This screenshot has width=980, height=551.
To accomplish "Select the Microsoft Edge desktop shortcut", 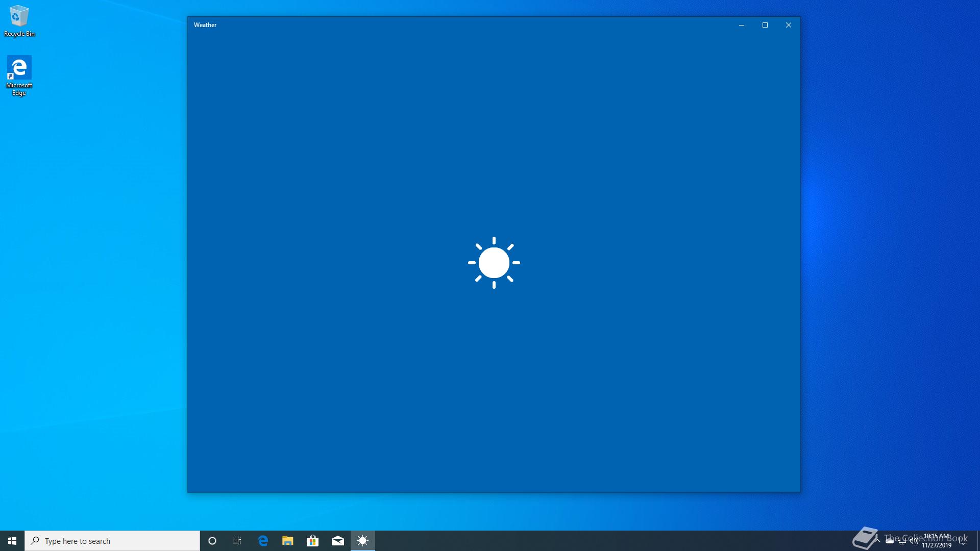I will click(19, 75).
